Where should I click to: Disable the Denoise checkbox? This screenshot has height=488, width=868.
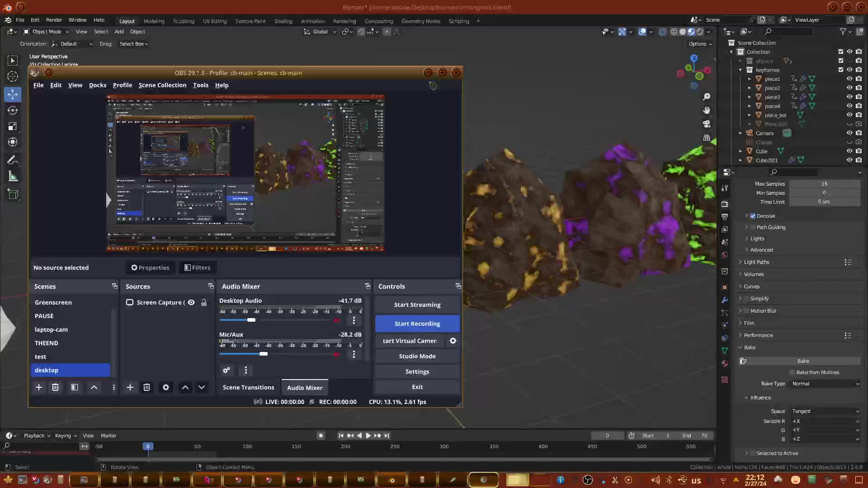(753, 216)
